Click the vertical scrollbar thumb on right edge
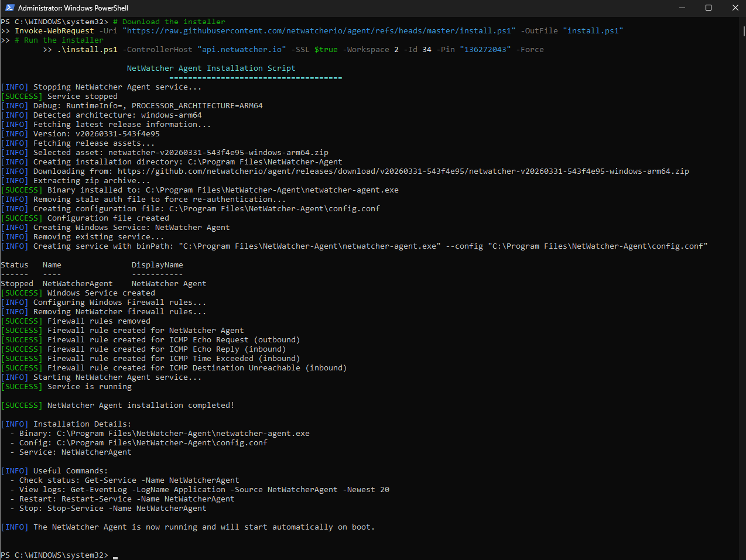746x560 pixels. [744, 30]
